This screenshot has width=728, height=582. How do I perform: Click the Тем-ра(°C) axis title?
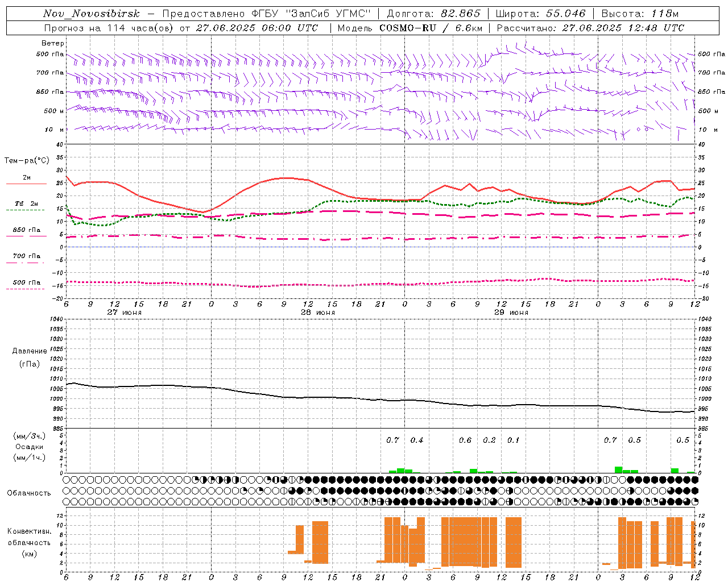pyautogui.click(x=26, y=161)
